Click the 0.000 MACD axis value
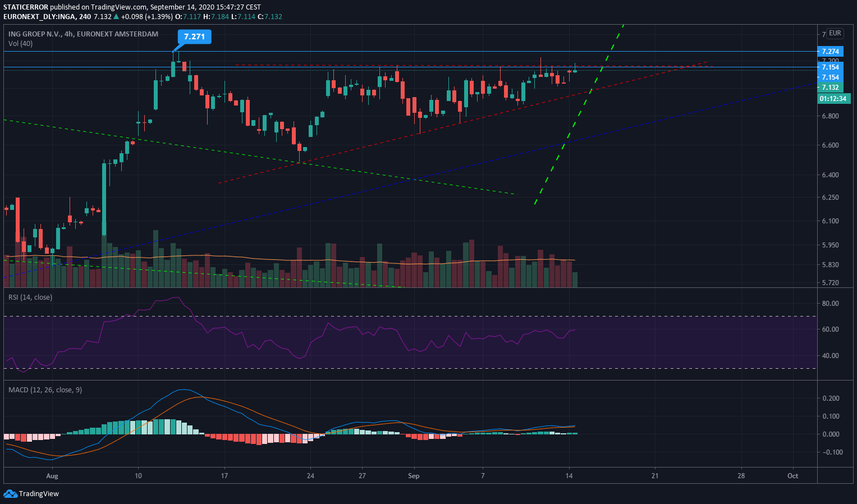The height and width of the screenshot is (504, 857). coord(830,434)
